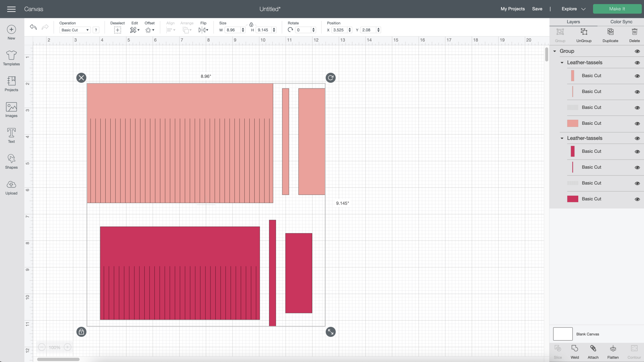The image size is (644, 362).
Task: Open the Shapes tool
Action: (11, 162)
